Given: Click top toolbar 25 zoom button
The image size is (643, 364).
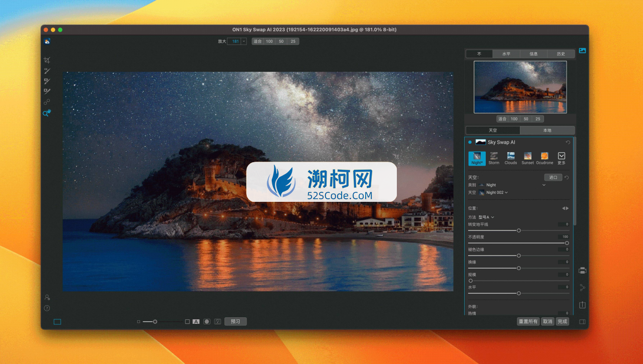Looking at the screenshot, I should 293,41.
